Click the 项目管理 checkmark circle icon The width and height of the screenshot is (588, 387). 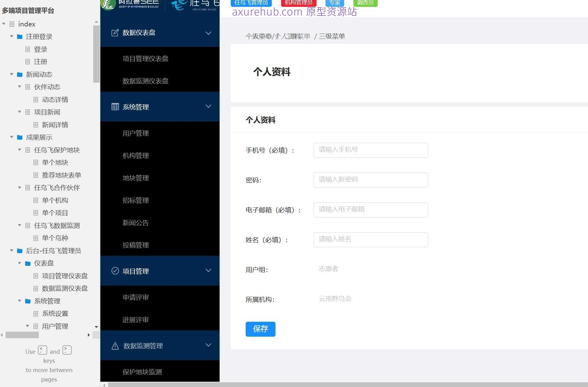pyautogui.click(x=115, y=271)
